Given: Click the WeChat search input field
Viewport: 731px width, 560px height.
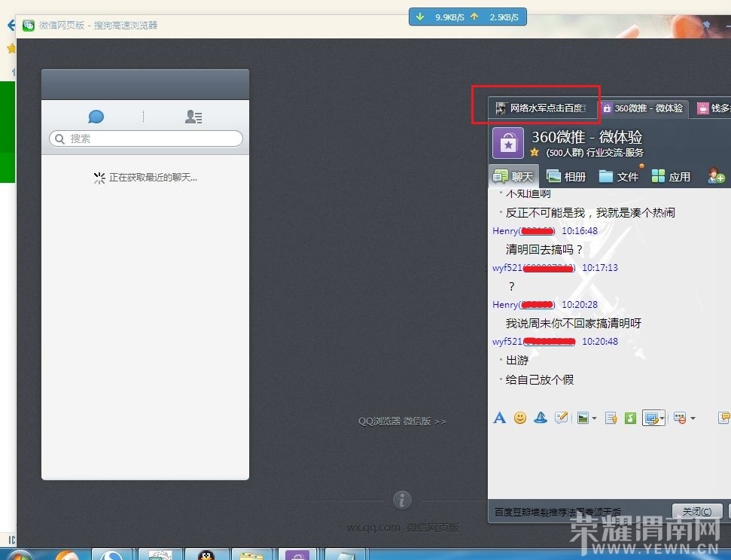Looking at the screenshot, I should 146,138.
